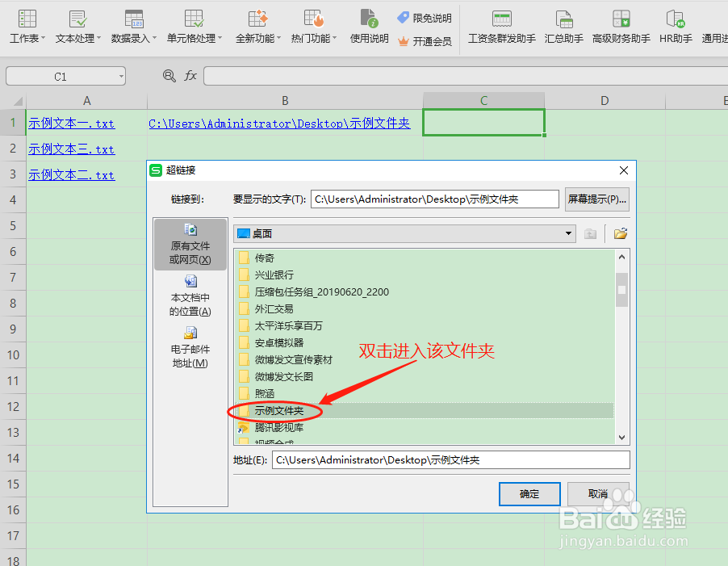Open the 数据录入 tool menu
Viewport: 728px width, 566px height.
pos(134,27)
